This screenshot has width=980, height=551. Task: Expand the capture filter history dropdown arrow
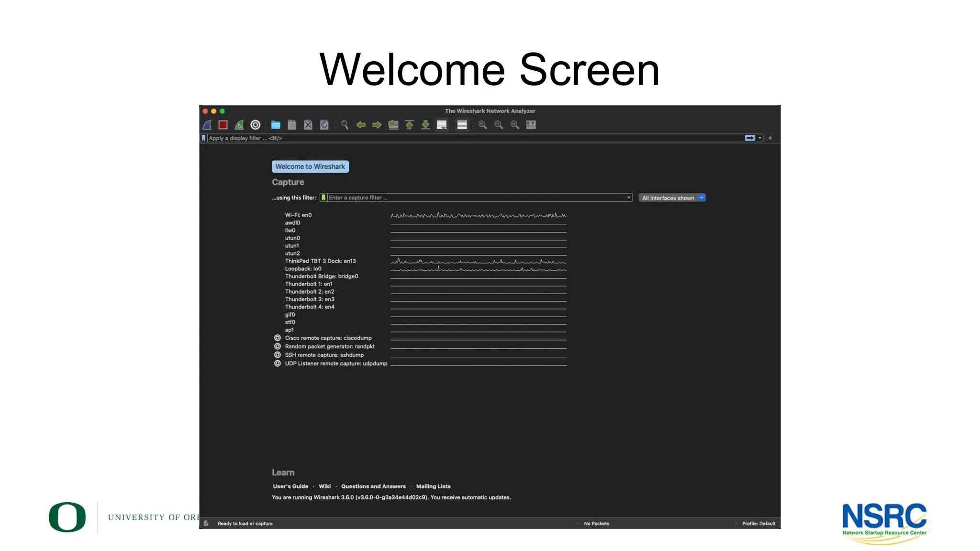point(629,198)
